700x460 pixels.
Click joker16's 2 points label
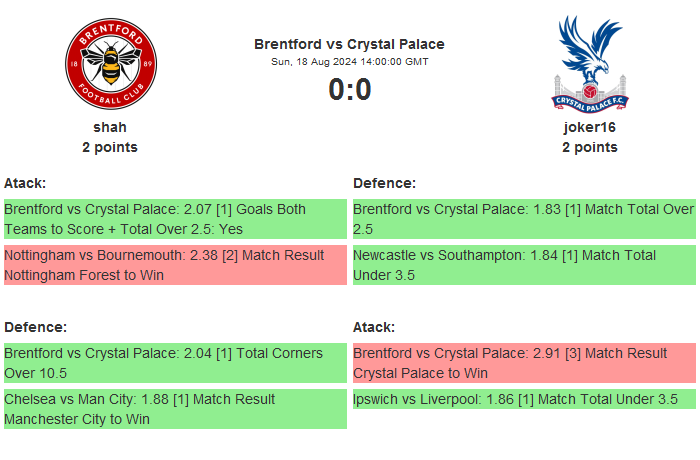589,147
